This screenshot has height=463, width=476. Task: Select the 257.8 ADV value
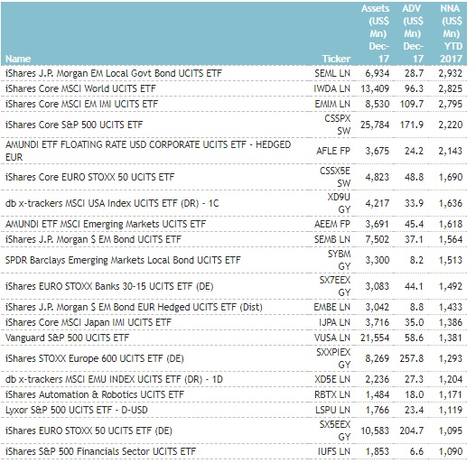412,358
